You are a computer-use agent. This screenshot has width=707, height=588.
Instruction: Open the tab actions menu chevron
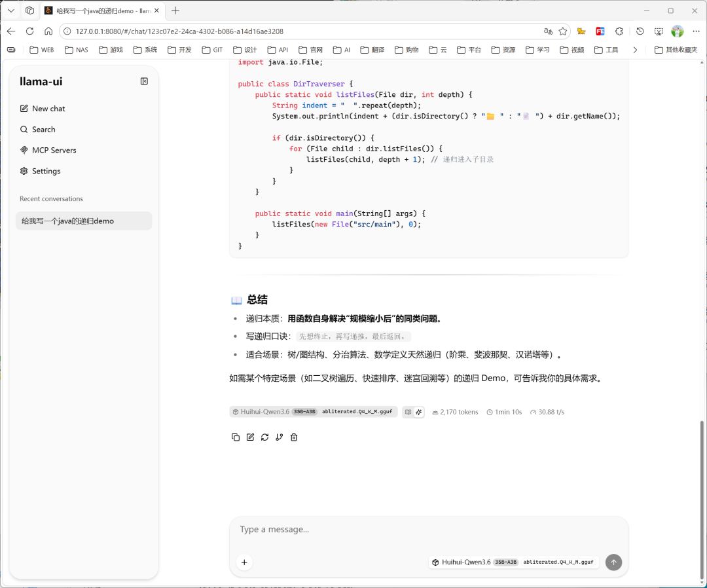[x=11, y=10]
